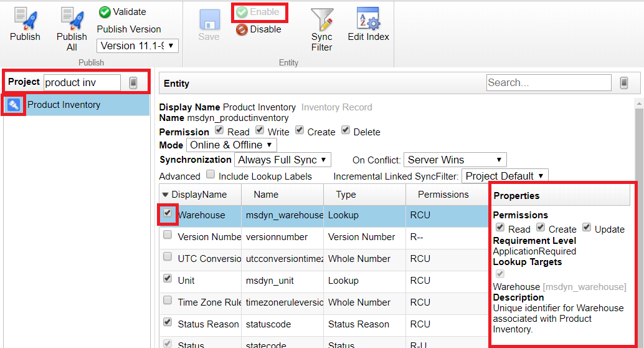Open the On Conflict Server Wins dropdown
The image size is (644, 348).
coord(455,160)
